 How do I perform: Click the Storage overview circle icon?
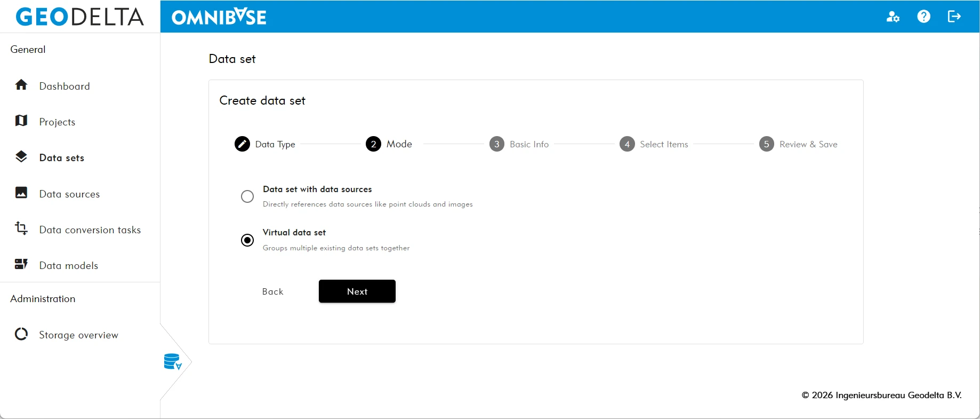21,334
